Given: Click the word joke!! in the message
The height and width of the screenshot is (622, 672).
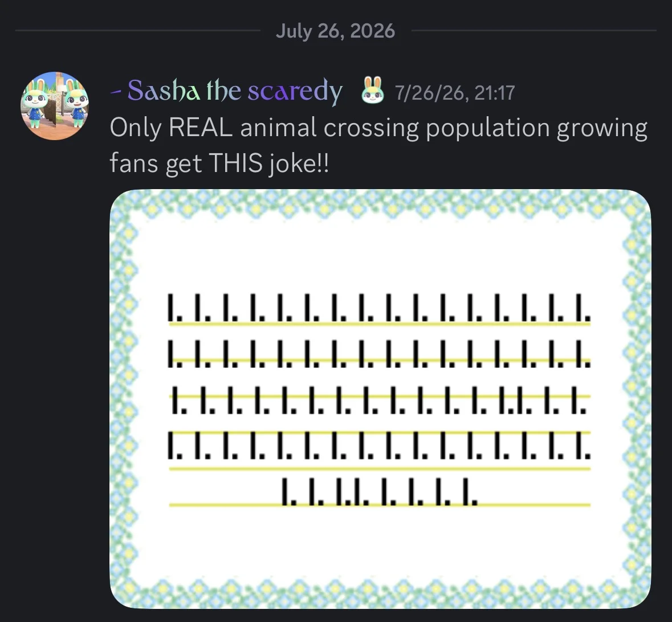Looking at the screenshot, I should coord(299,163).
